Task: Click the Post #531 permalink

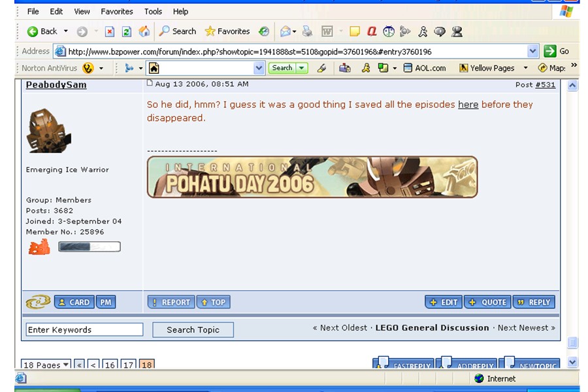Action: [x=546, y=85]
